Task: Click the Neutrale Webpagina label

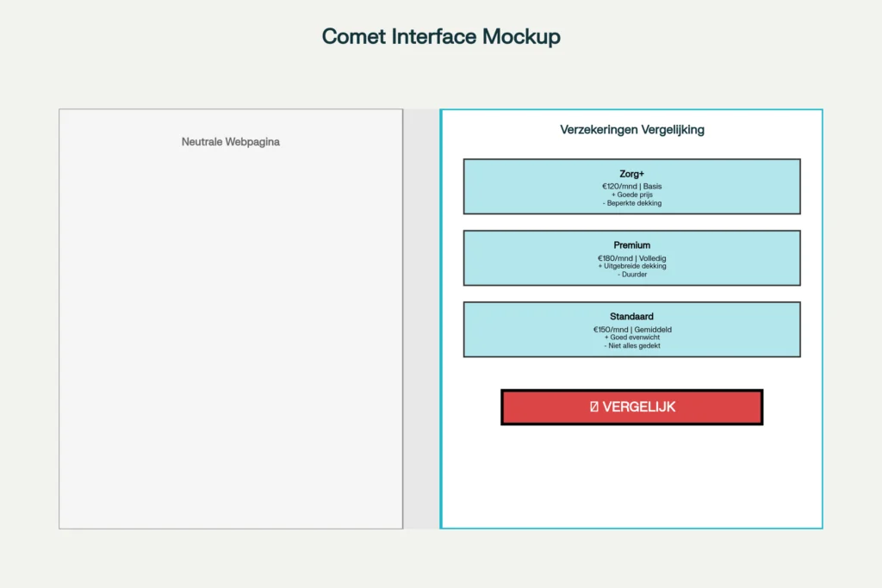Action: [x=230, y=142]
